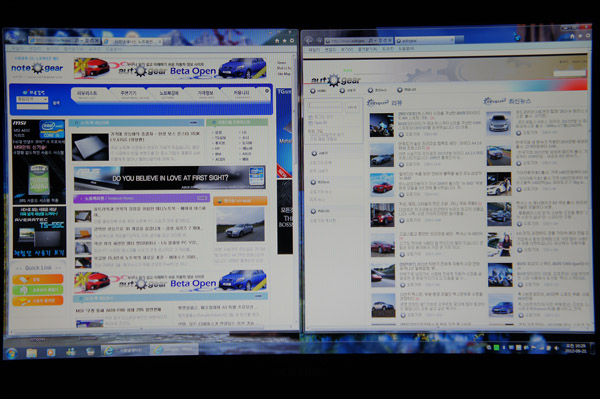600x399 pixels.
Task: Launch Windows Media Player from the taskbar
Action: point(51,352)
